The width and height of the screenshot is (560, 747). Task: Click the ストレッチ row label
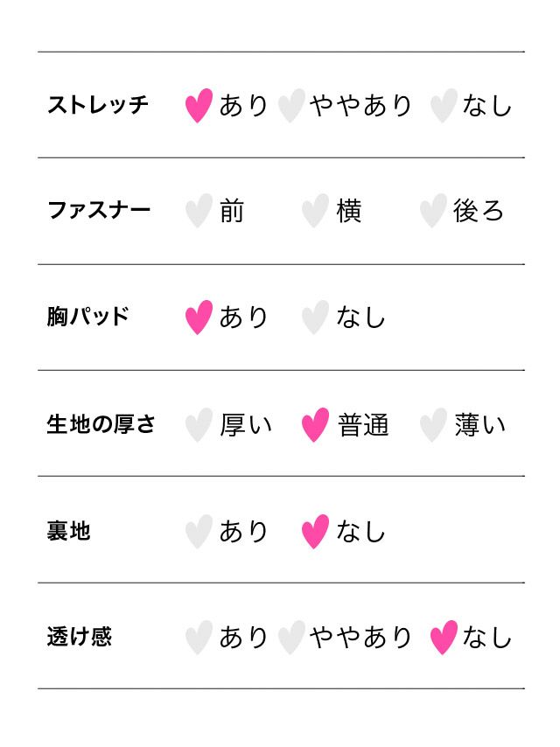(98, 105)
